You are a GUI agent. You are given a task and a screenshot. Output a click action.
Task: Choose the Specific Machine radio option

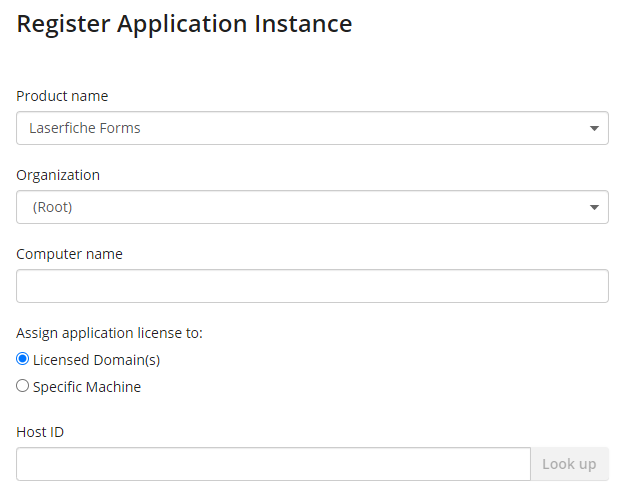click(23, 386)
